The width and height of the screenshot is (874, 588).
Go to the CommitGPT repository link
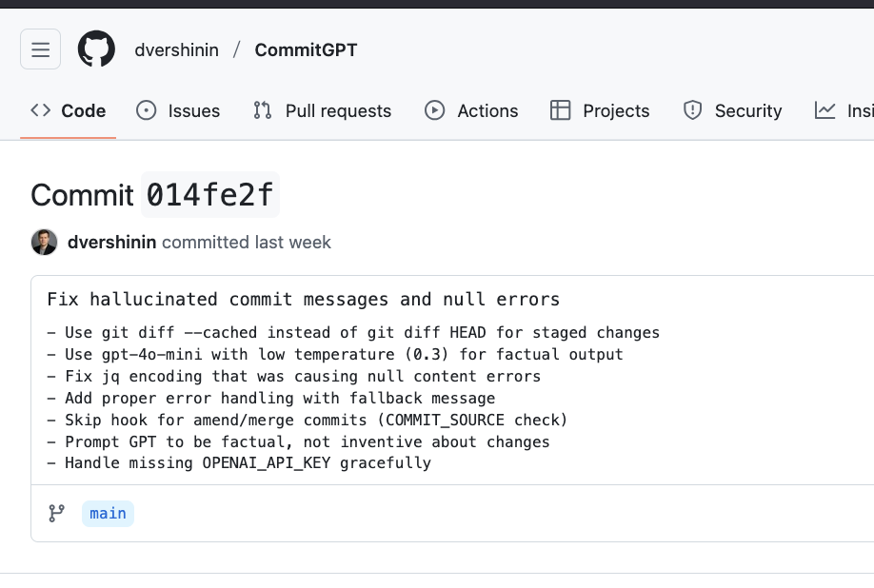click(x=306, y=49)
